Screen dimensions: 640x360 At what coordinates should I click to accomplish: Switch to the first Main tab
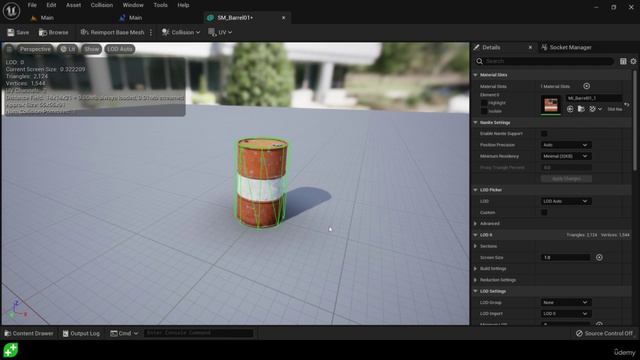point(42,18)
